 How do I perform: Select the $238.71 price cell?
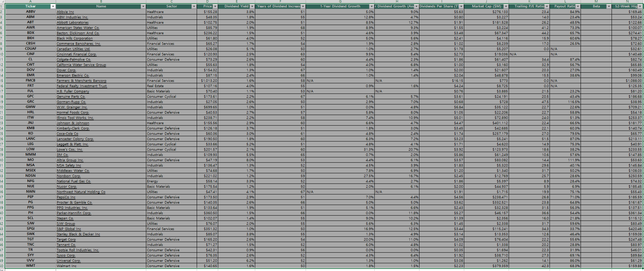click(x=208, y=118)
